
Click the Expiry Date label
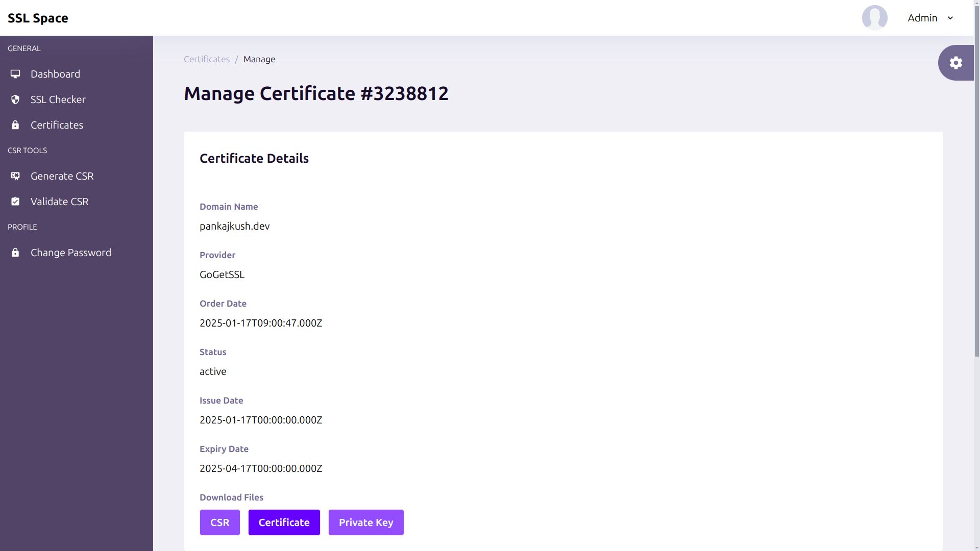pos(224,449)
